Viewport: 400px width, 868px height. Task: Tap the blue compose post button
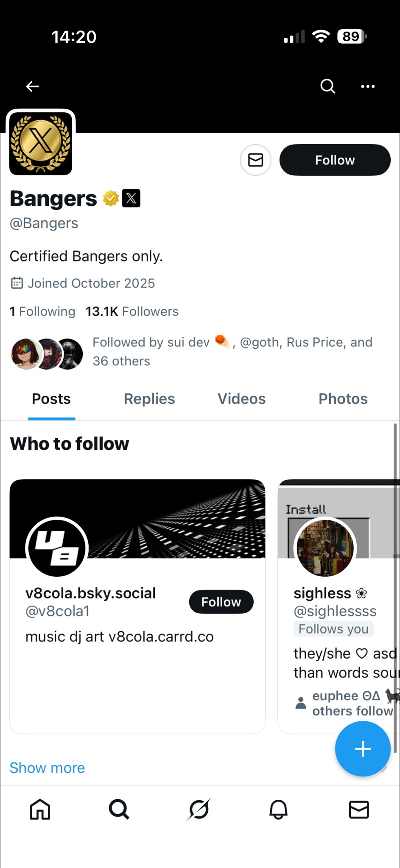(363, 749)
